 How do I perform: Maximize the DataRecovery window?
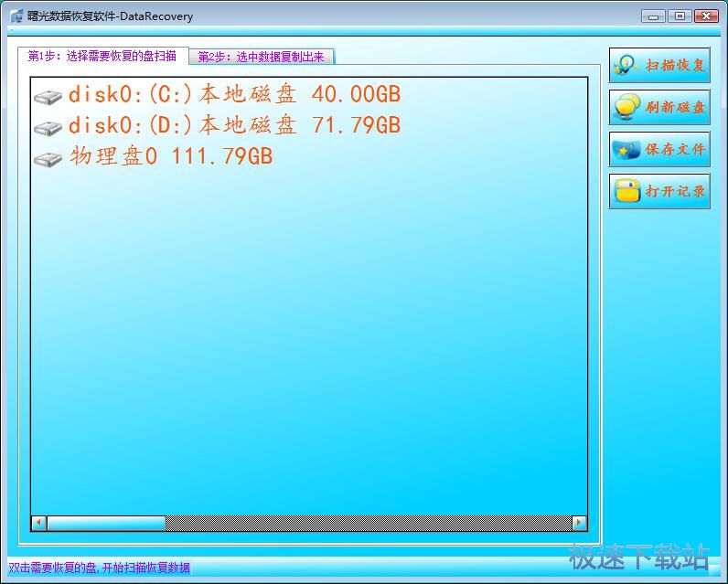(680, 16)
